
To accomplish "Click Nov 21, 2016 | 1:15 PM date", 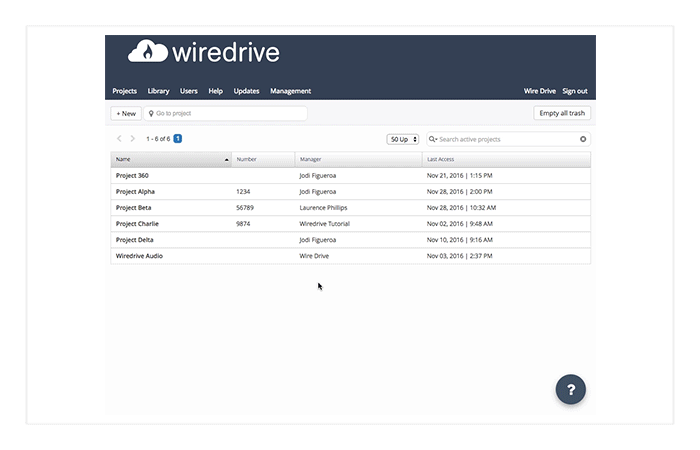I will [x=459, y=175].
